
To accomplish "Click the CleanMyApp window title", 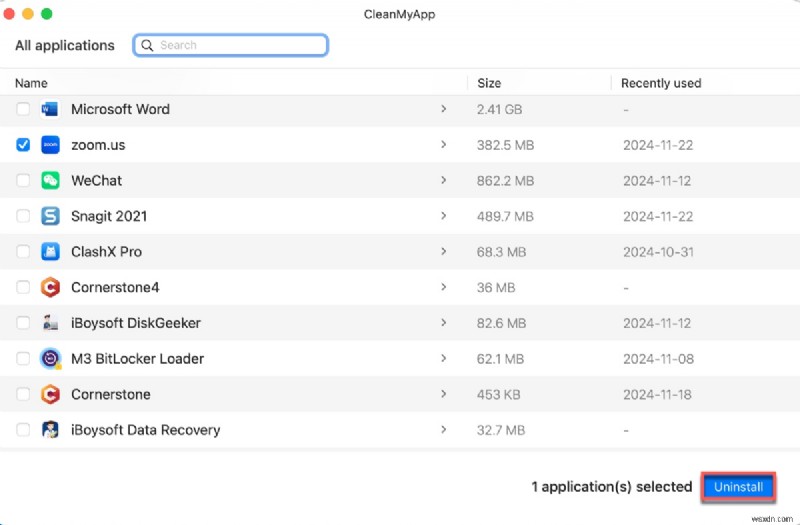I will (x=399, y=14).
